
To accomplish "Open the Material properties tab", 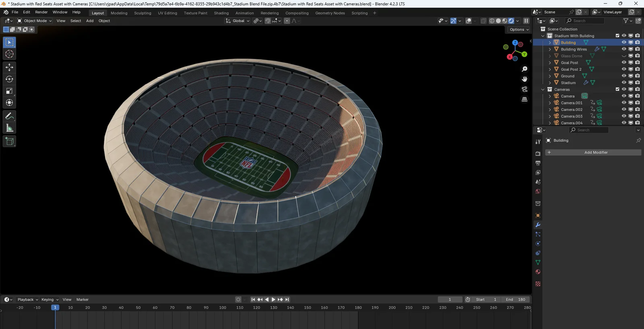I will point(538,272).
